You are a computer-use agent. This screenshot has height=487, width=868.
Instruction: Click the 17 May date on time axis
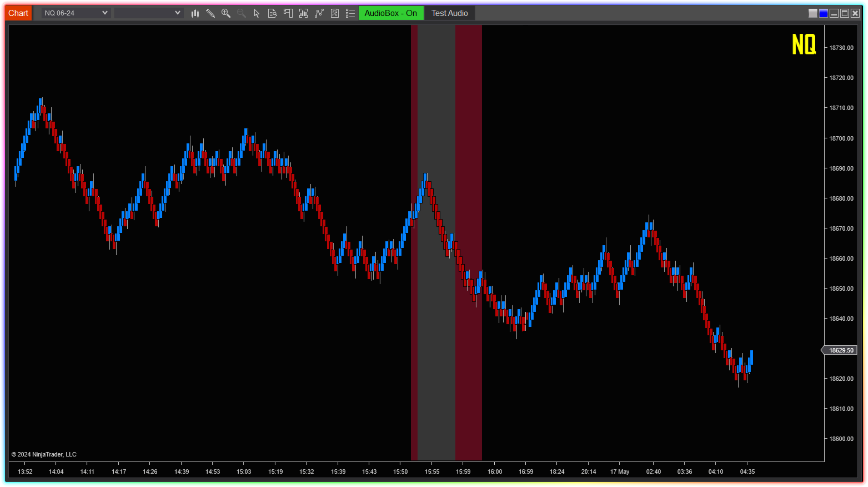619,471
